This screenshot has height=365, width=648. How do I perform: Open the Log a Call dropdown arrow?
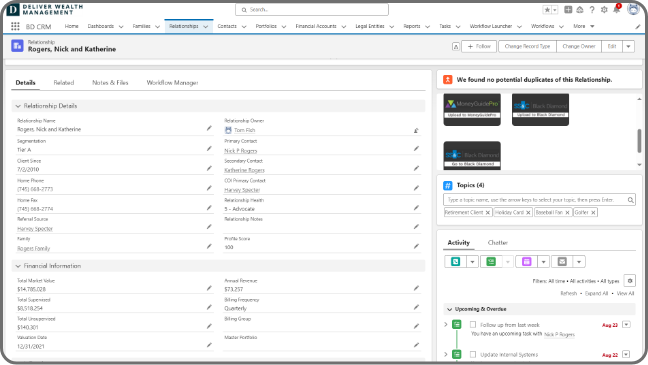coord(472,262)
